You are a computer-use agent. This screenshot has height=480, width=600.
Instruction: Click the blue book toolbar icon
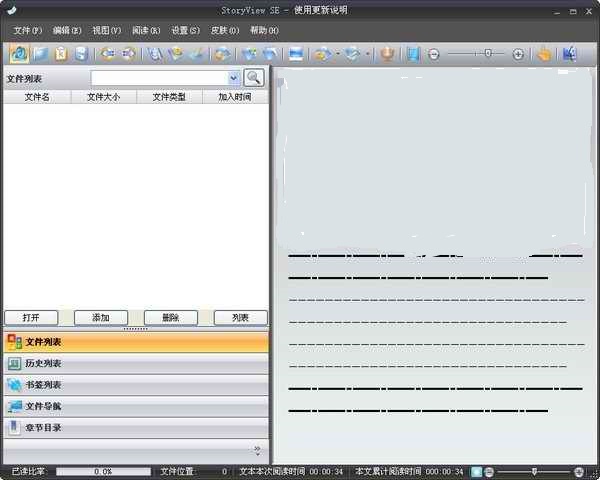coord(40,54)
